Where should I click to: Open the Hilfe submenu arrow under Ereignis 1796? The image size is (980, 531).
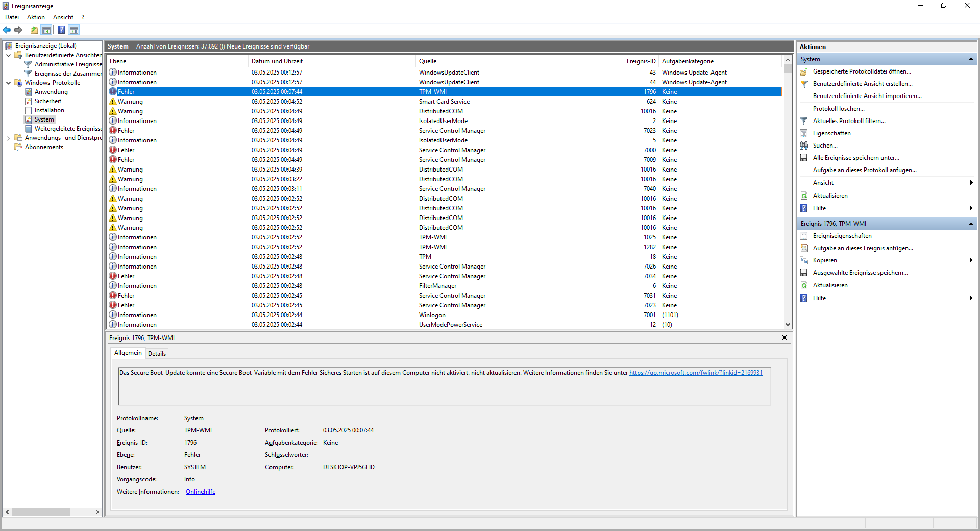pos(971,298)
